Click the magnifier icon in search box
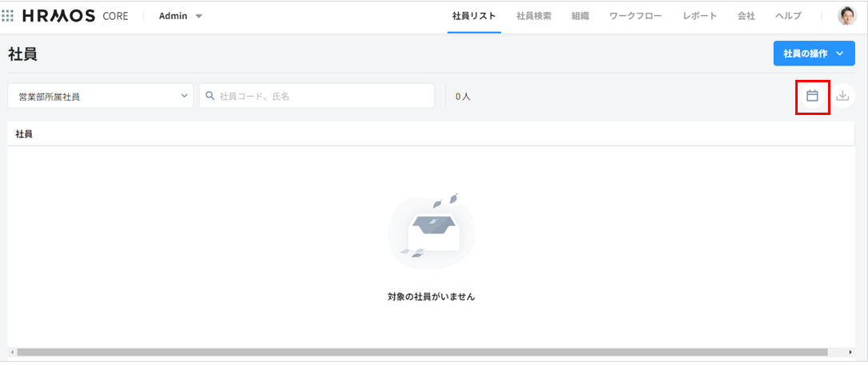The width and height of the screenshot is (868, 365). pos(210,96)
